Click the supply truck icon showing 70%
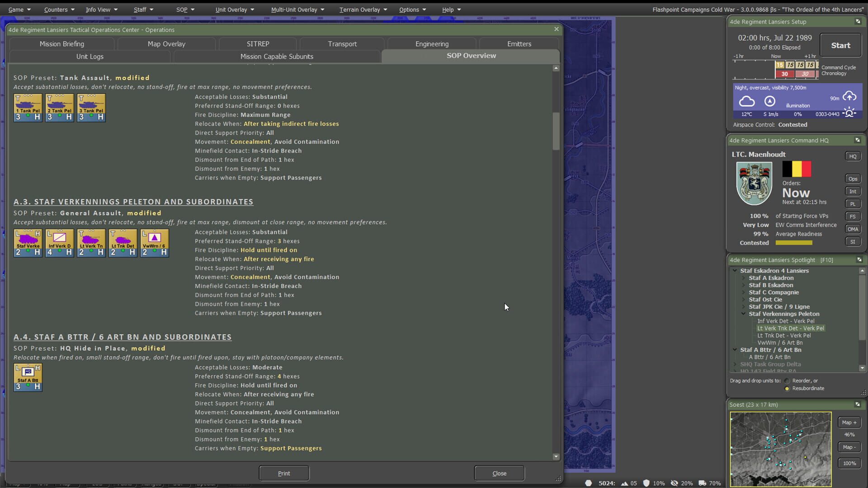The height and width of the screenshot is (488, 868). pyautogui.click(x=702, y=483)
